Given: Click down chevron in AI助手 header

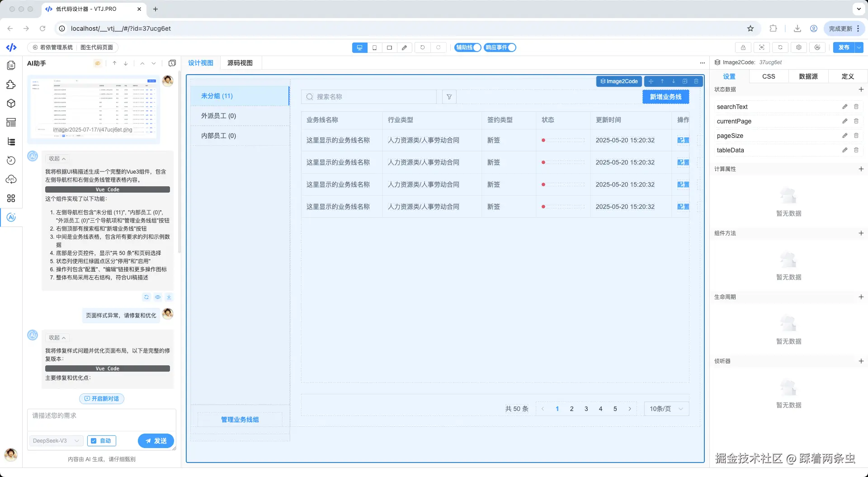Looking at the screenshot, I should point(154,63).
